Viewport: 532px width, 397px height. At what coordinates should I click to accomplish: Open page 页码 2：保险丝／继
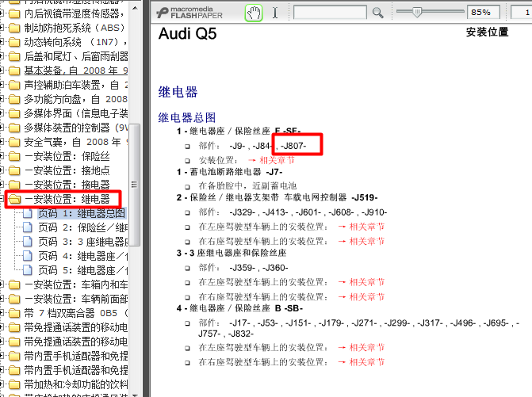coord(82,227)
